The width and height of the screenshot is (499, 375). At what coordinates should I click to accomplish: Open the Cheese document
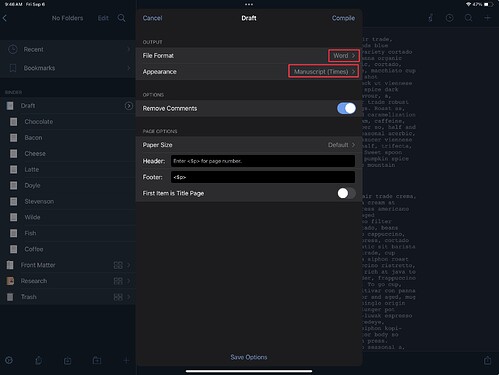coord(68,154)
